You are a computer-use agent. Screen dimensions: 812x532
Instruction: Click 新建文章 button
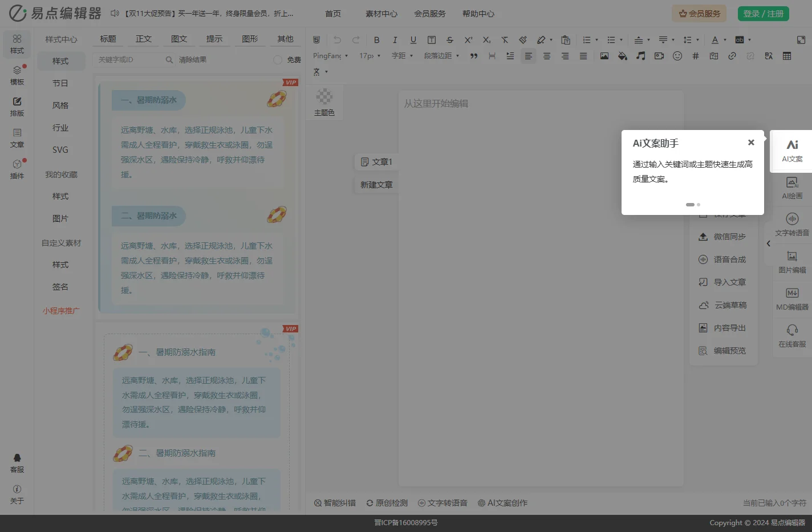(x=376, y=185)
